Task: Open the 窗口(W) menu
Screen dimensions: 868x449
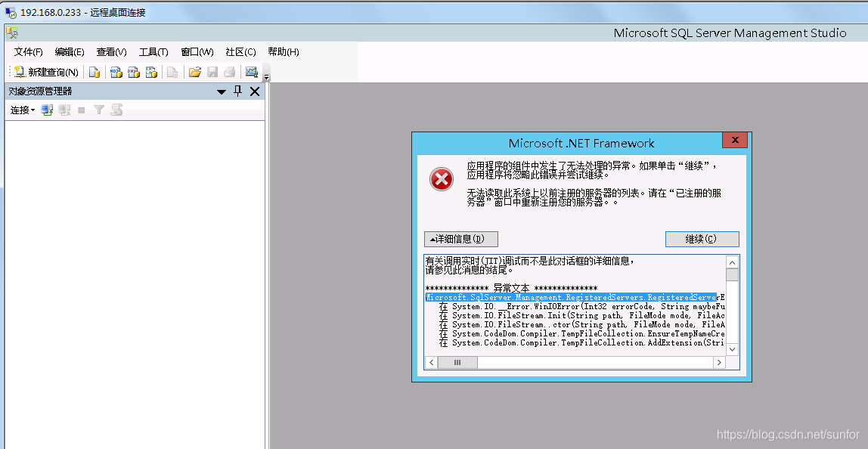Action: (197, 52)
